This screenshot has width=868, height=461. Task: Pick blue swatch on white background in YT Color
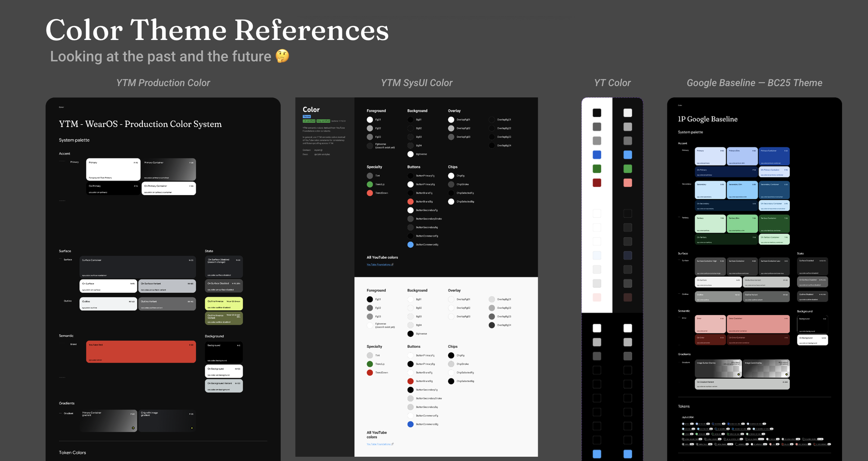point(597,155)
